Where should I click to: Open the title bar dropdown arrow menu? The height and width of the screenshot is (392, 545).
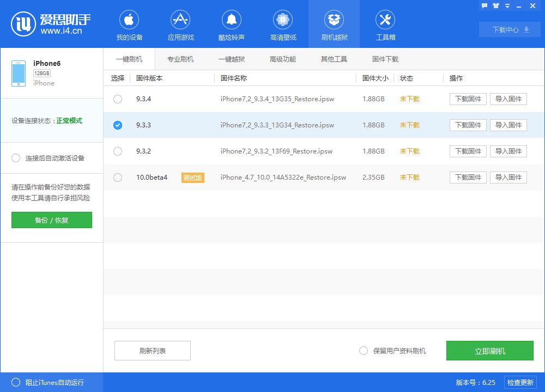507,5
